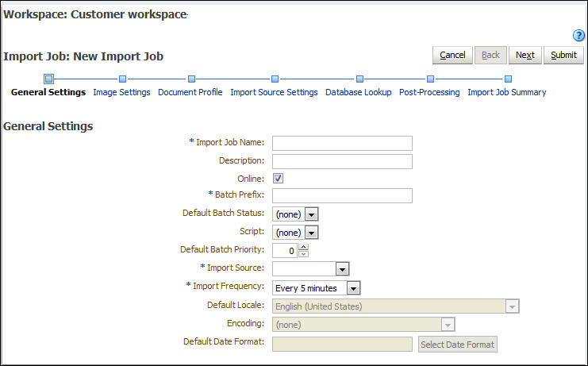The image size is (588, 366).
Task: Click the General Settings train stop marker
Action: [x=48, y=79]
